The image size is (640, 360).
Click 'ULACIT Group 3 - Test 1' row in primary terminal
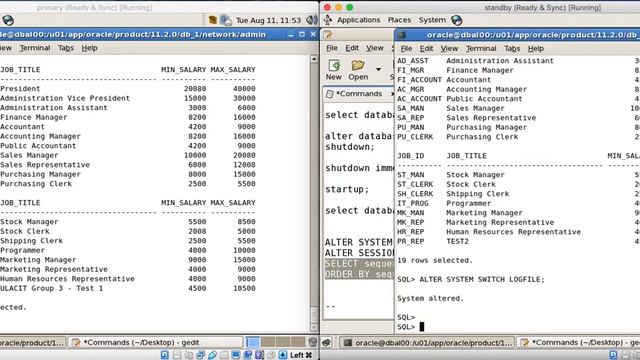tap(128, 289)
